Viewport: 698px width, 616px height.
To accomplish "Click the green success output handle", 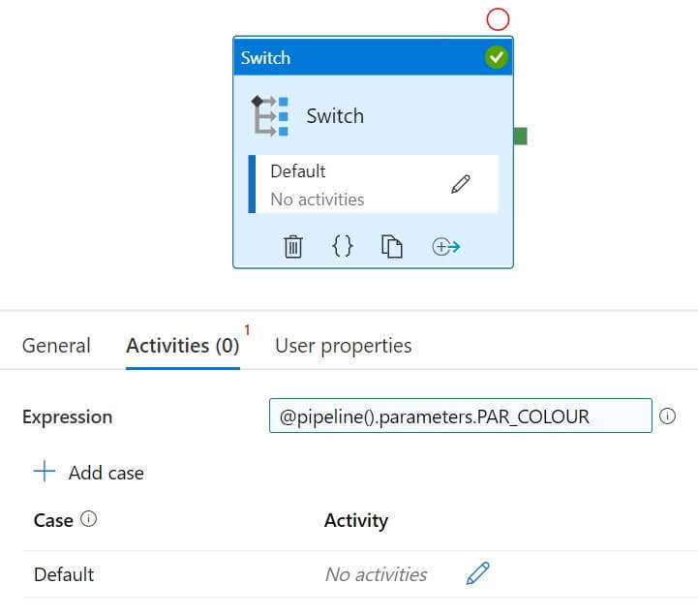I will pos(520,136).
